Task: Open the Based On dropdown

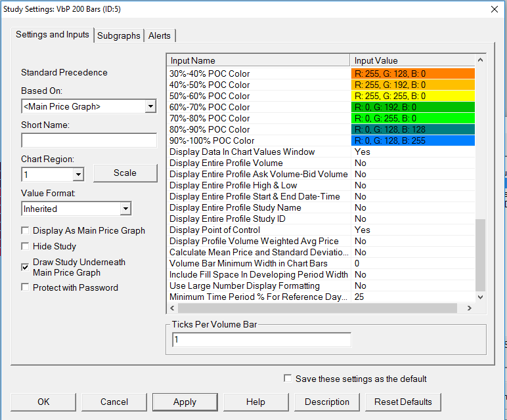Action: tap(150, 106)
